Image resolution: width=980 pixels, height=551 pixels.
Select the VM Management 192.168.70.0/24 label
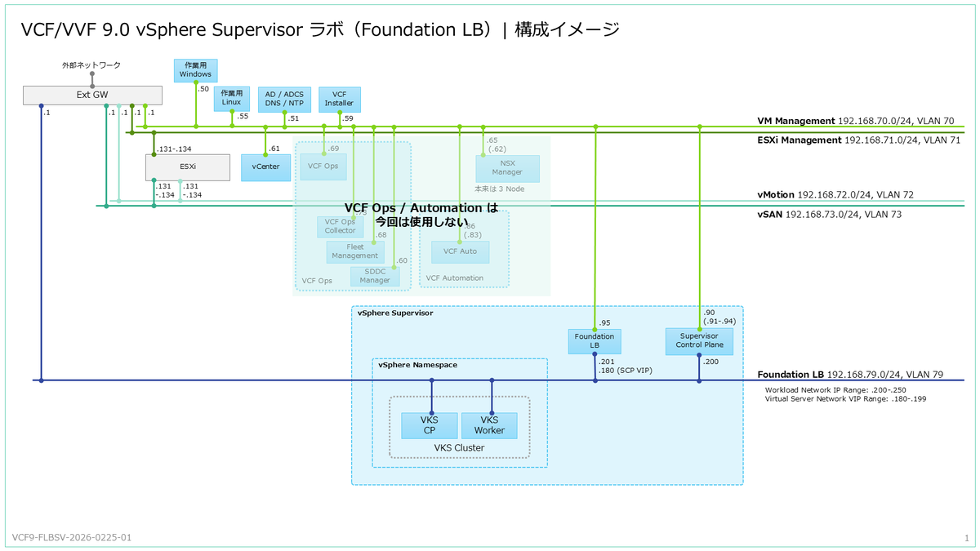click(856, 121)
